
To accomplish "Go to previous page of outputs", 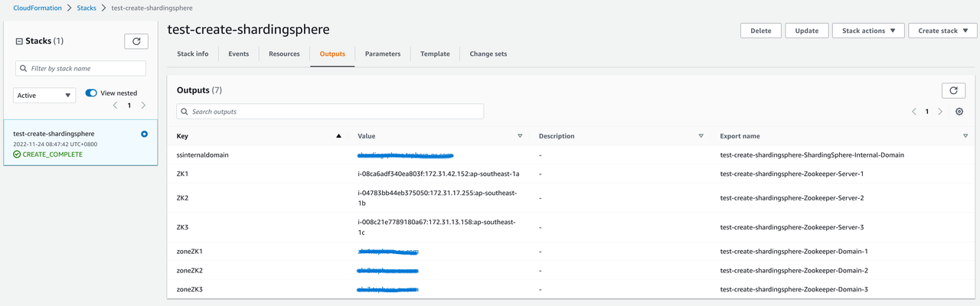I will tap(913, 112).
